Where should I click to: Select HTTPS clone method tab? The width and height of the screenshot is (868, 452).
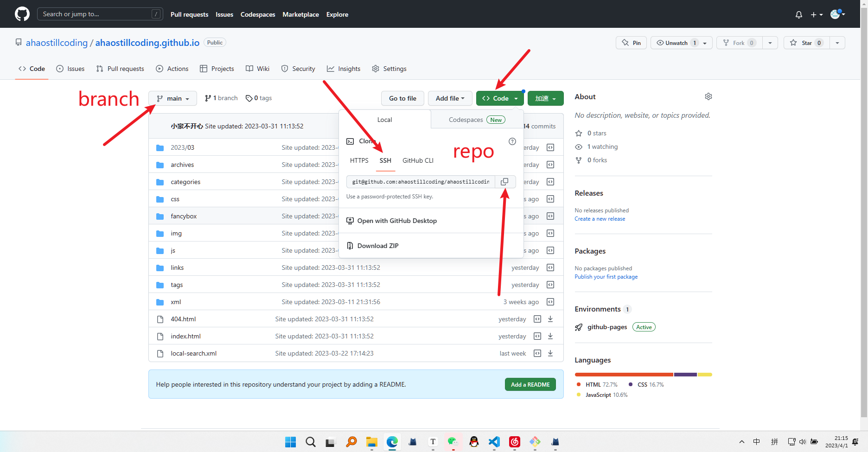pos(359,160)
